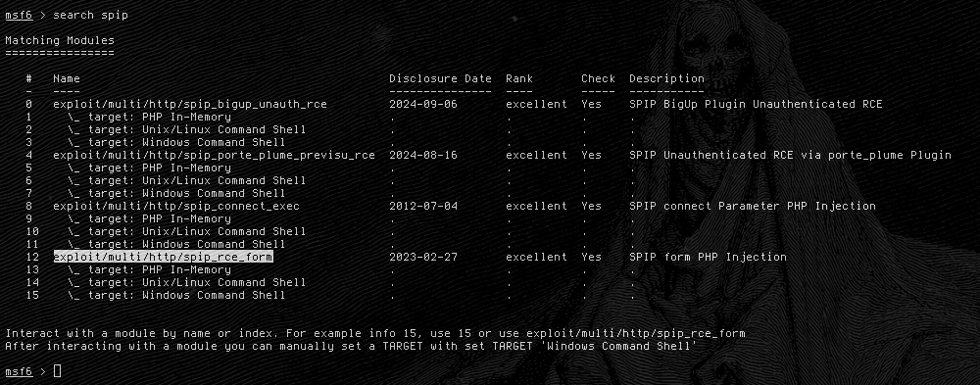This screenshot has height=385, width=980.
Task: Click the terminal cursor at bottom prompt
Action: pyautogui.click(x=58, y=371)
